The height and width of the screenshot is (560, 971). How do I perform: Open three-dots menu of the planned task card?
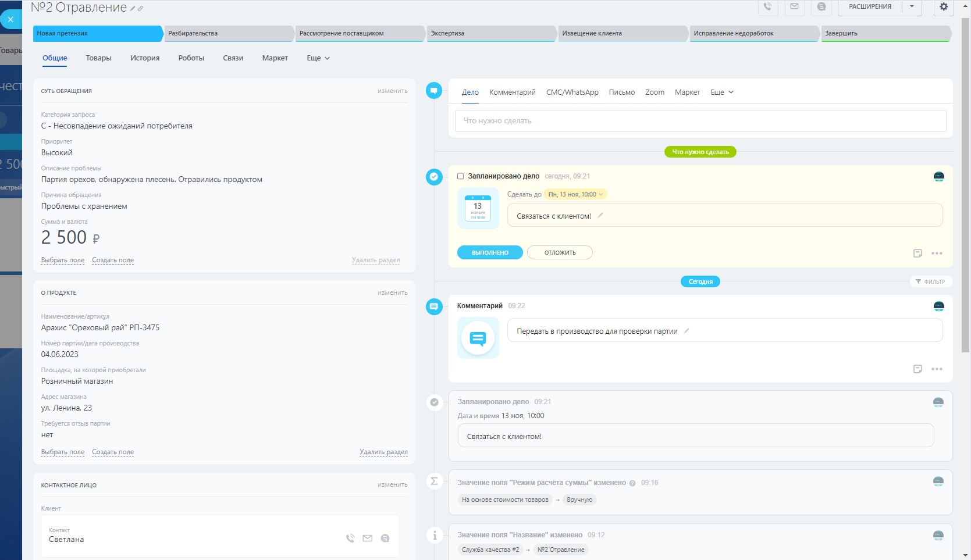click(x=936, y=254)
